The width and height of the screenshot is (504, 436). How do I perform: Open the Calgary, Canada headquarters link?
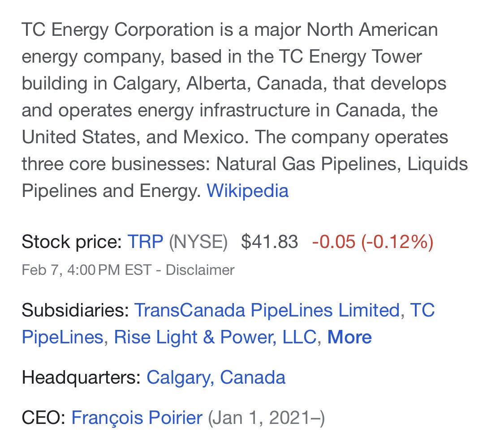215,377
